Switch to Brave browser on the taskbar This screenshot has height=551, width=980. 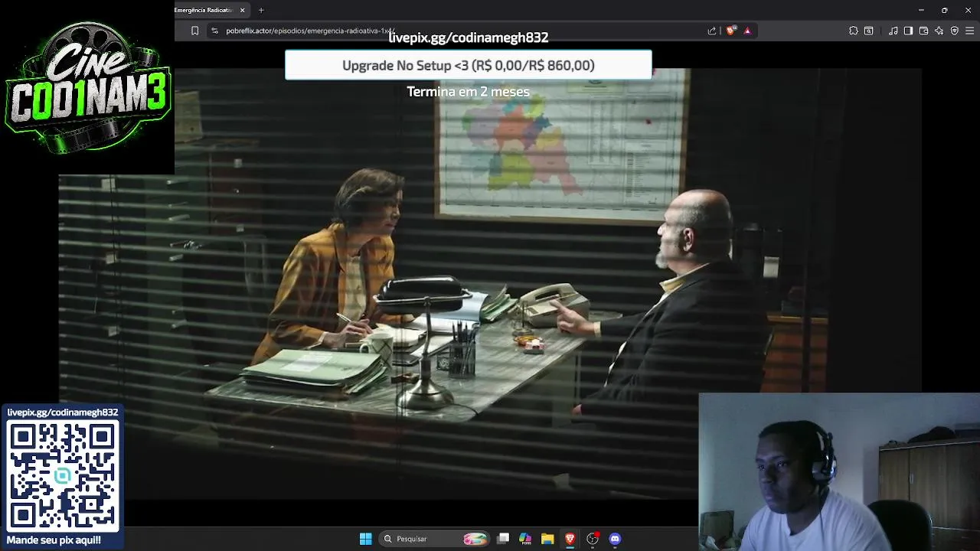[x=570, y=539]
